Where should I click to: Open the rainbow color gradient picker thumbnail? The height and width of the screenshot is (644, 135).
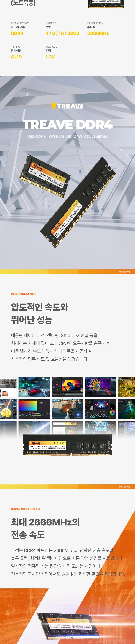tap(34, 408)
